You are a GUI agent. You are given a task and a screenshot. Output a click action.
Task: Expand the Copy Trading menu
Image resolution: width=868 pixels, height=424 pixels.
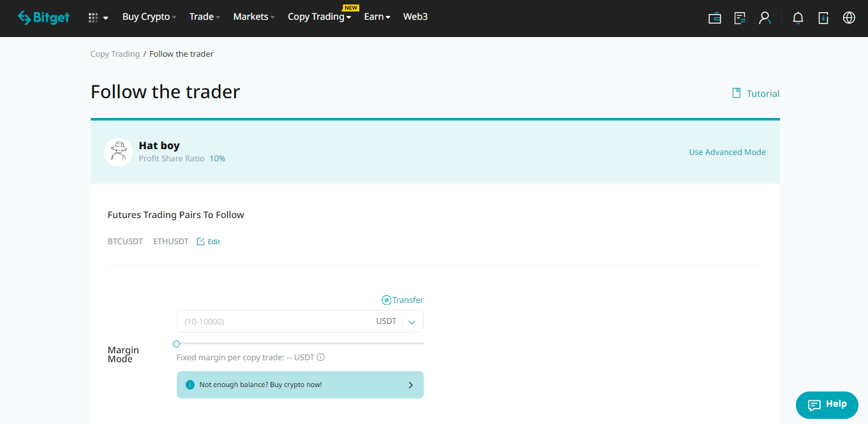(320, 17)
